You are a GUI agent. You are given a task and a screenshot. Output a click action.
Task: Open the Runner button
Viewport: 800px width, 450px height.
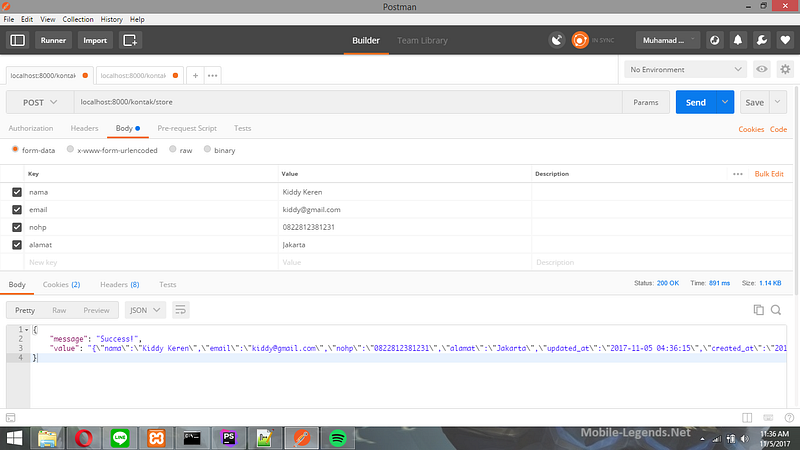[x=53, y=40]
